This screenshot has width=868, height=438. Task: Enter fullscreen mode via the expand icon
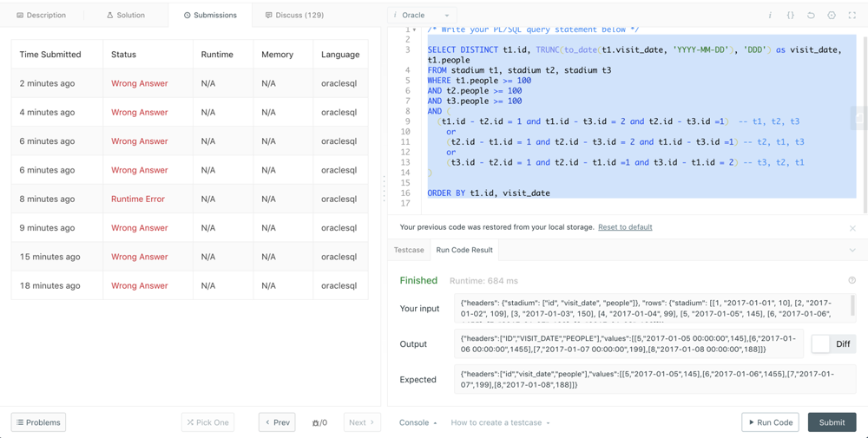pyautogui.click(x=852, y=16)
